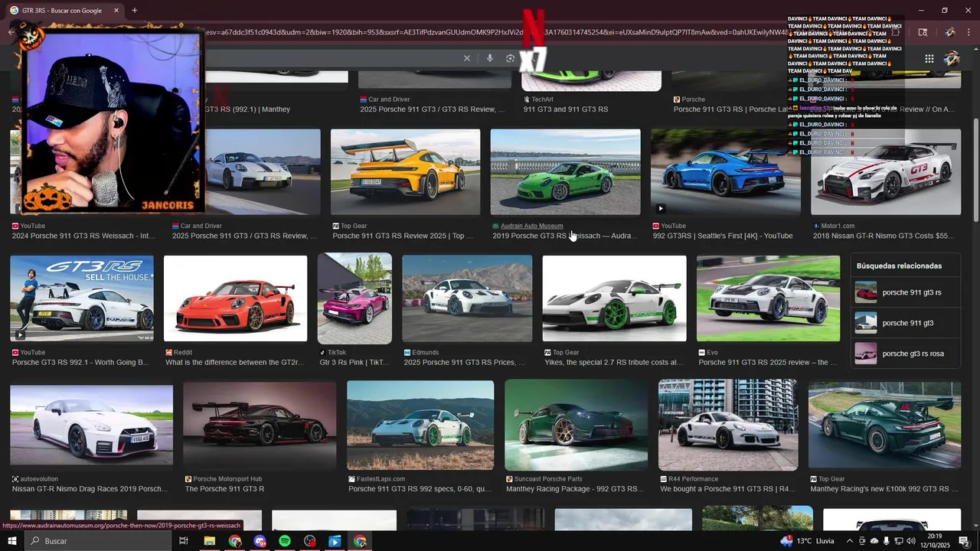Select related search 'porsche 911 gt3 rs'
980x551 pixels.
904,292
